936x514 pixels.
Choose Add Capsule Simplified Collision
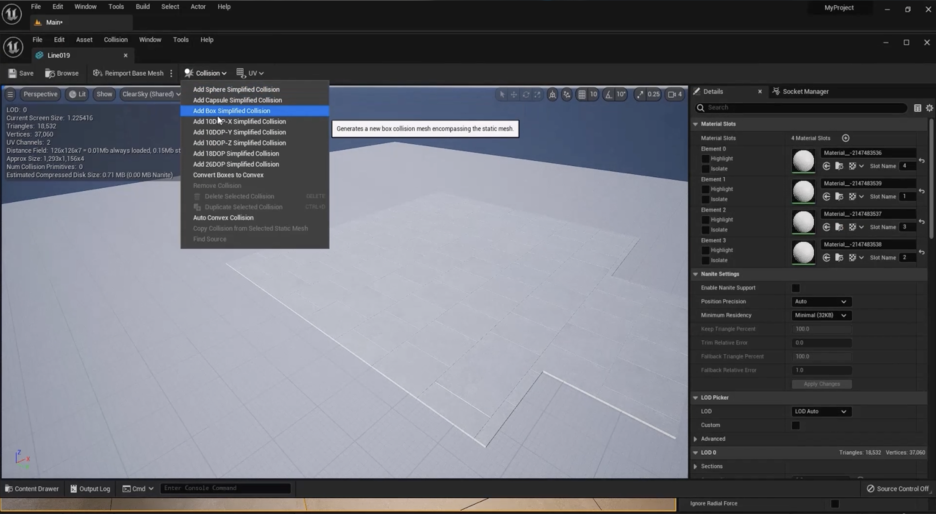[x=255, y=100]
